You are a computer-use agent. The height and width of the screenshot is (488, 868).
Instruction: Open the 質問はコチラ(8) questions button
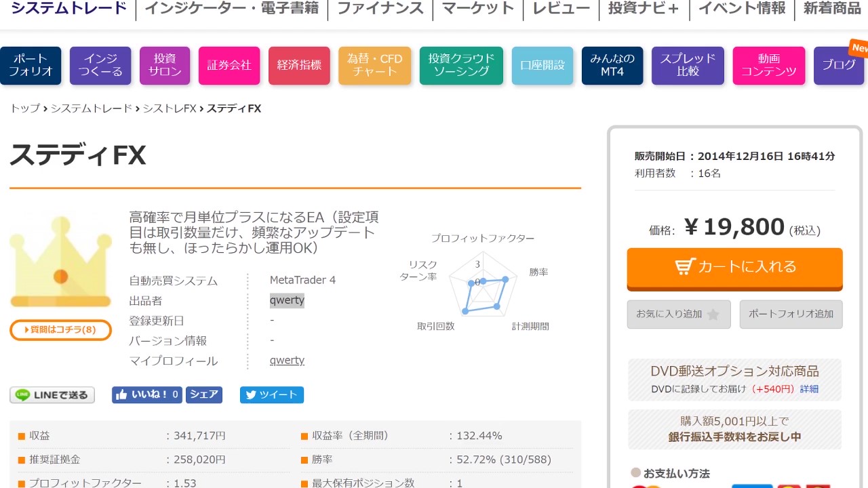(x=60, y=330)
